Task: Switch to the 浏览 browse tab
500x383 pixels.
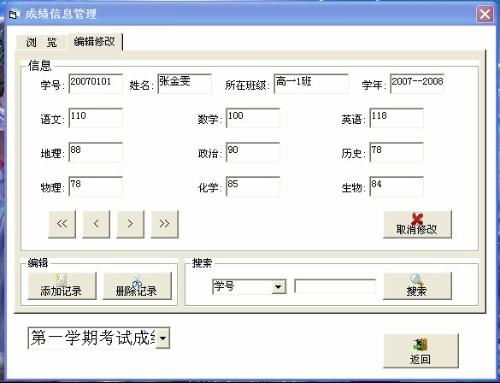Action: click(x=41, y=42)
